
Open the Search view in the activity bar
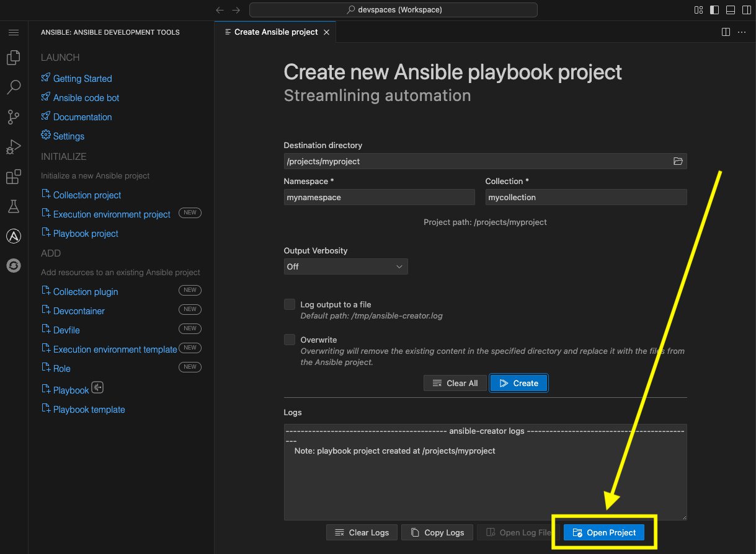pos(14,87)
